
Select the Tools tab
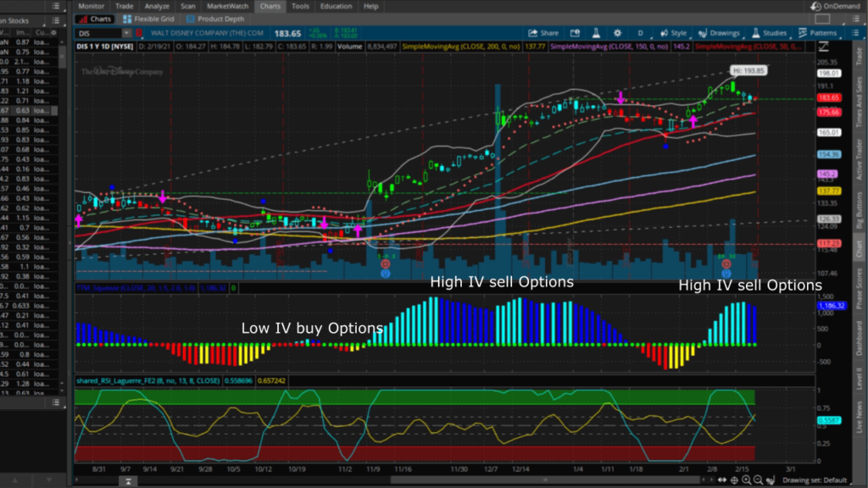tap(300, 6)
